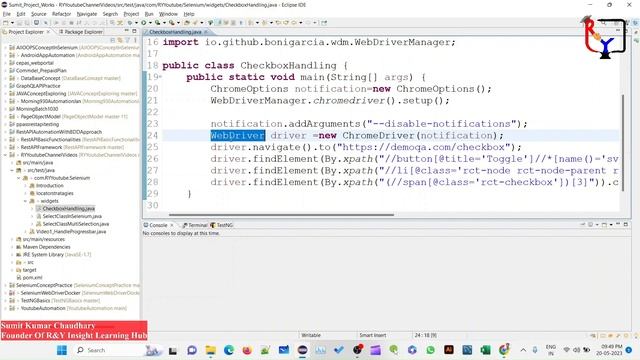The image size is (640, 360).
Task: Click the Filter icon in Project Explorer
Action: [128, 40]
